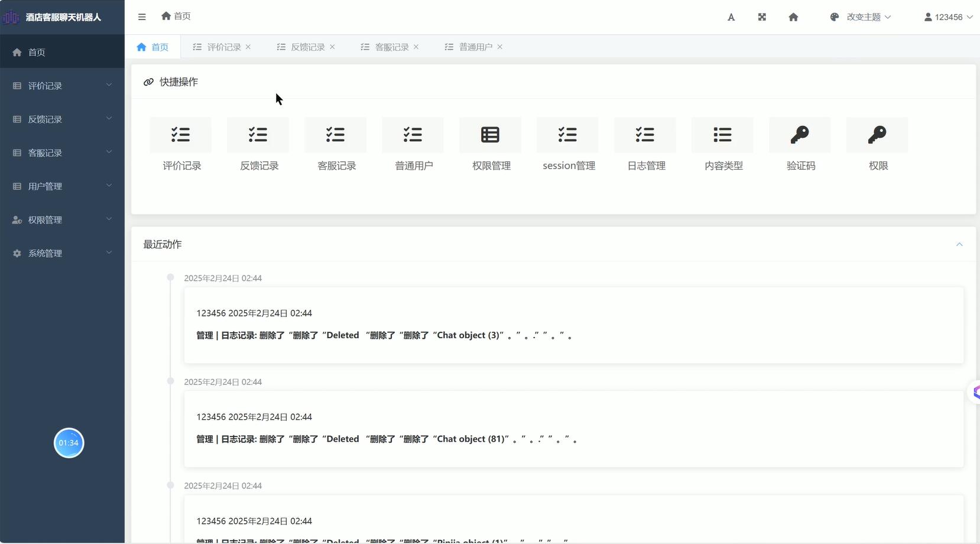Click the 01:34 timer circle

[69, 442]
